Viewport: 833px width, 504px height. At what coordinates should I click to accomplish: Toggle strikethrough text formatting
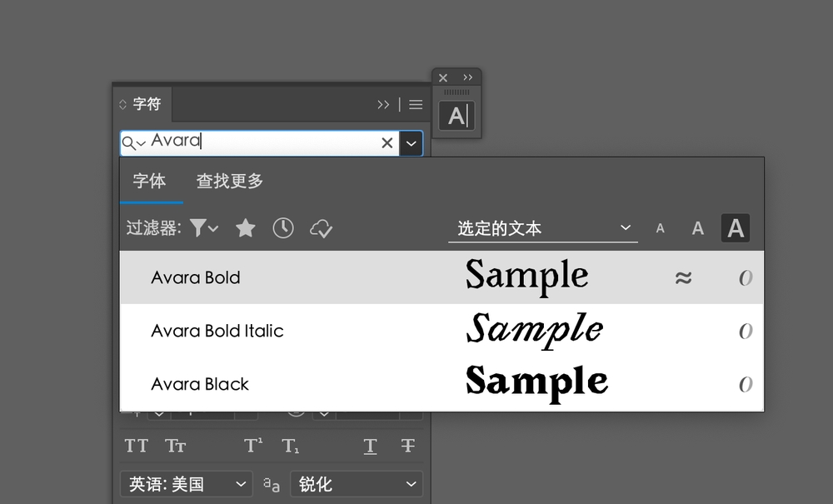pos(407,447)
